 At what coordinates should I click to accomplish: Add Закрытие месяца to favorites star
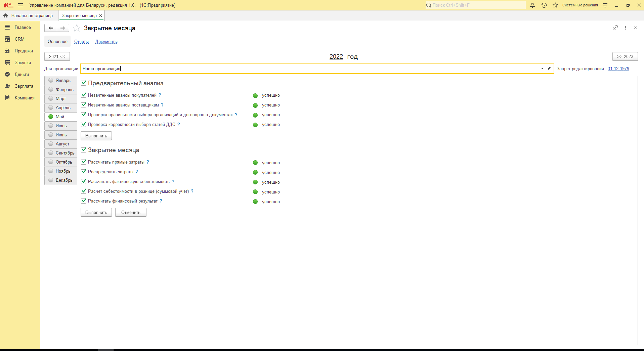pyautogui.click(x=77, y=28)
